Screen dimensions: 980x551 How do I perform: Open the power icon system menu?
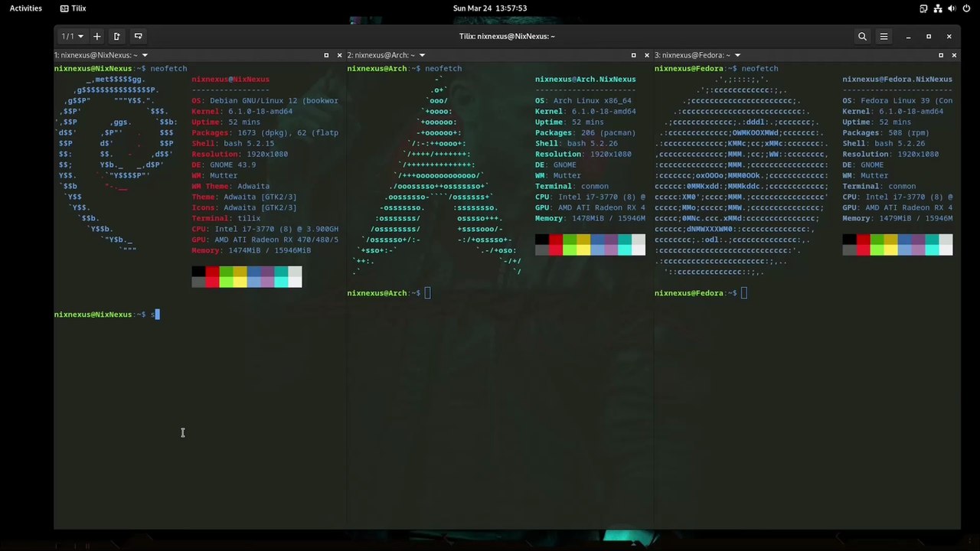(x=966, y=8)
